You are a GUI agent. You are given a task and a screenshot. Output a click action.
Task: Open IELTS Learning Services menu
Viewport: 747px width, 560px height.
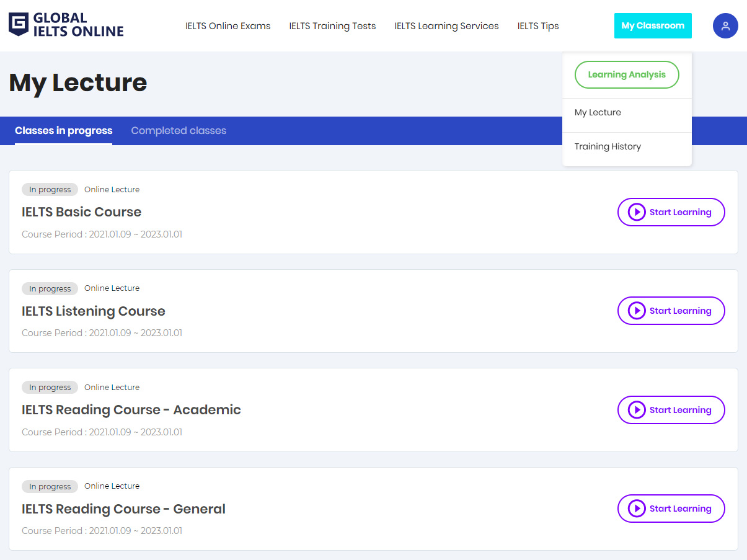click(446, 26)
